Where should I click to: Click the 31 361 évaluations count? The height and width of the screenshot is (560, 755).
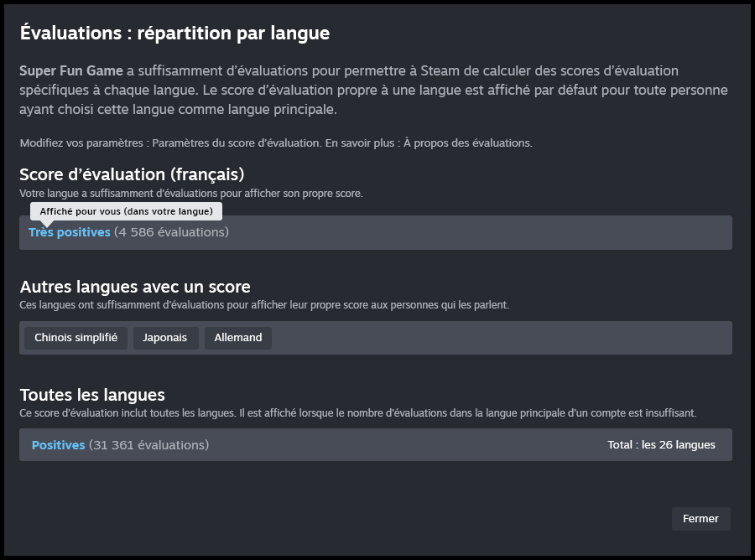148,445
